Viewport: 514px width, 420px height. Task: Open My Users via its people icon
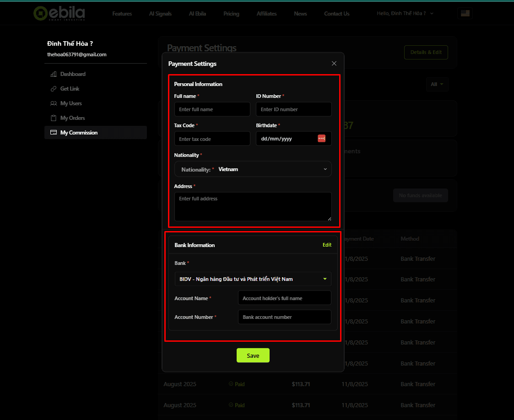pos(54,103)
